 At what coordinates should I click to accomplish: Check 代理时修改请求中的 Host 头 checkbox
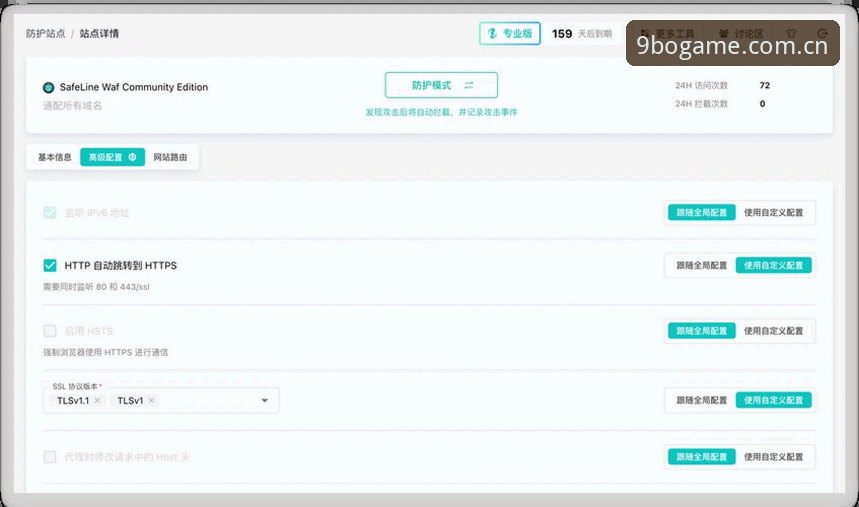(x=50, y=457)
